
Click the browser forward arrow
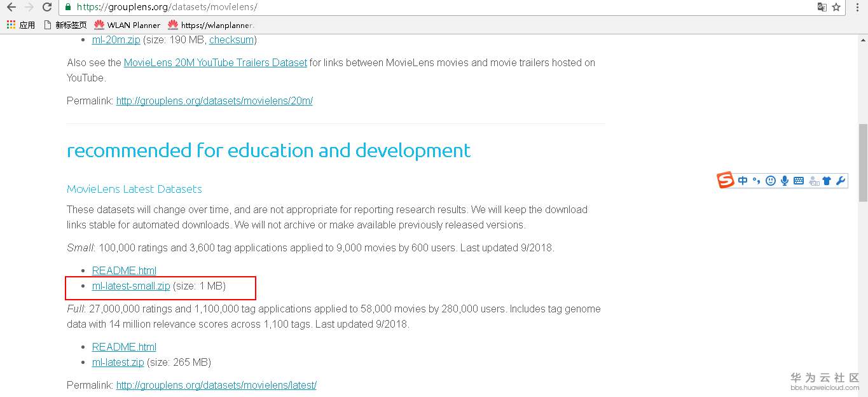(29, 8)
